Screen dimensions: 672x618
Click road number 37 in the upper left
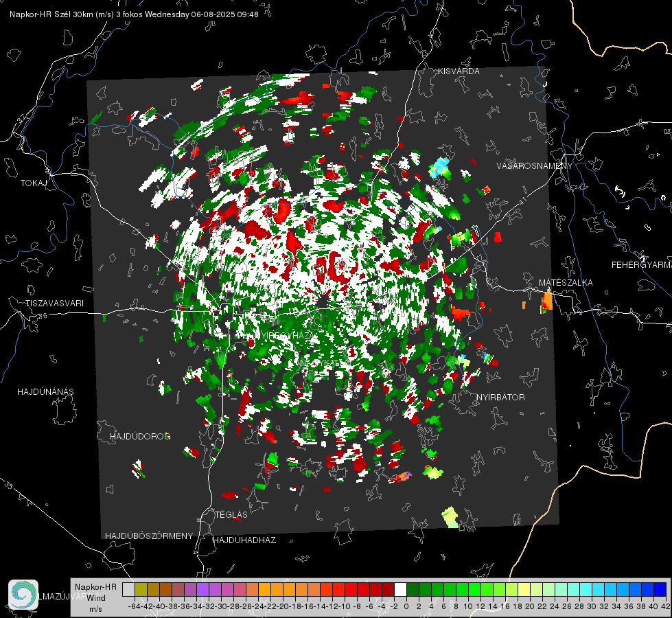[23, 117]
